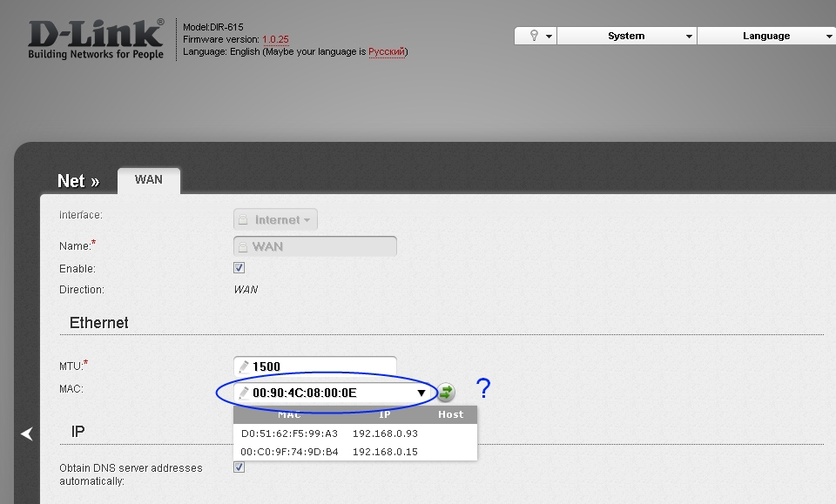Screen dimensions: 836x504
Task: Toggle the Enable checkbox
Action: click(x=239, y=267)
